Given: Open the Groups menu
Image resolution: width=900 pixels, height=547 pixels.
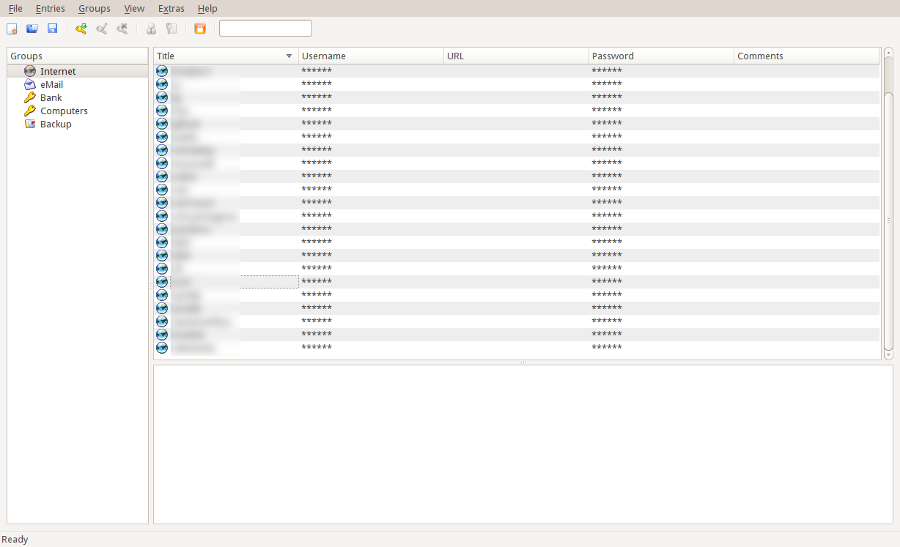Looking at the screenshot, I should 94,8.
